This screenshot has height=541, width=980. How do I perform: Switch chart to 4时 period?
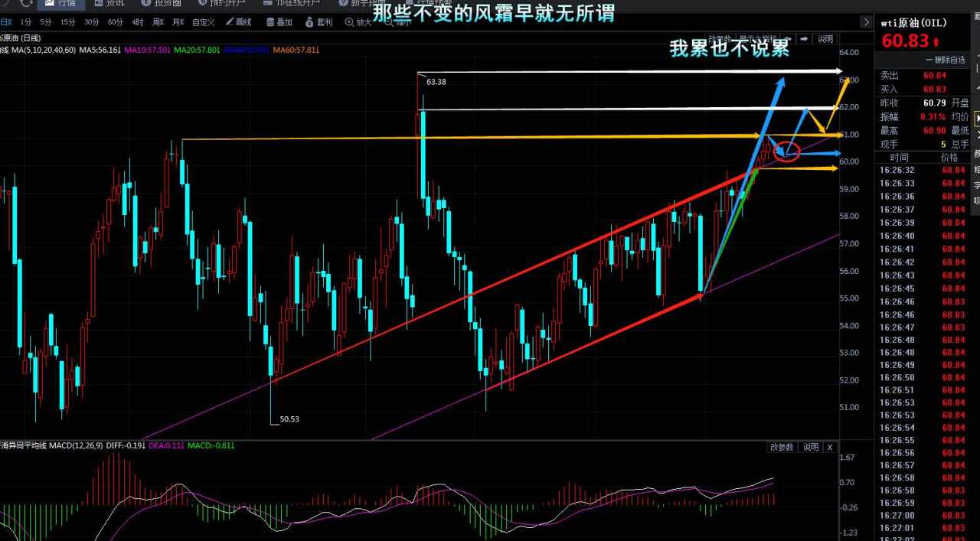138,22
